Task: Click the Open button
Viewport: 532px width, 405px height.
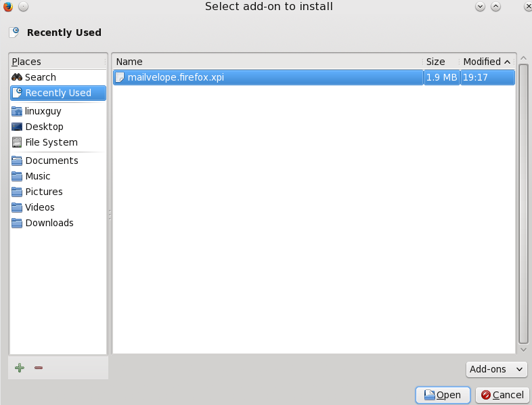Action: [x=443, y=395]
